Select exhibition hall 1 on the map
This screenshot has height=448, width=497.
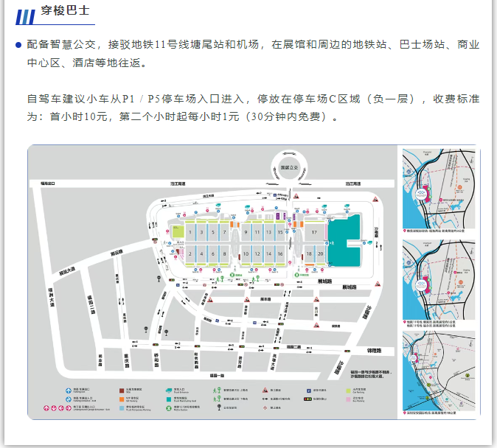click(190, 233)
